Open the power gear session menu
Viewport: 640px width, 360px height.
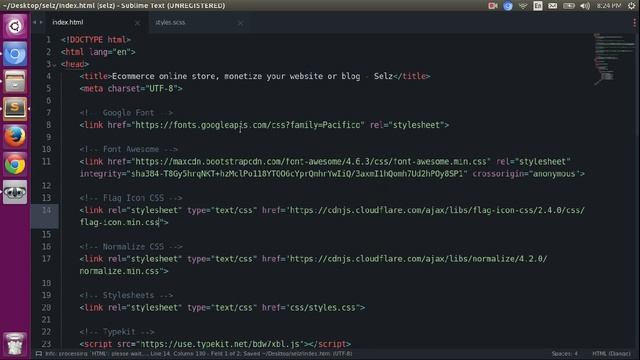(x=631, y=6)
